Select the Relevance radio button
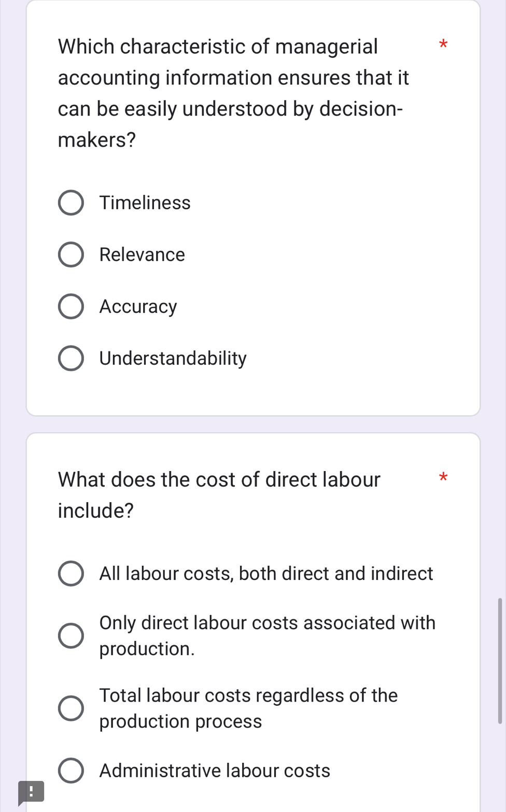The height and width of the screenshot is (812, 506). [x=71, y=254]
